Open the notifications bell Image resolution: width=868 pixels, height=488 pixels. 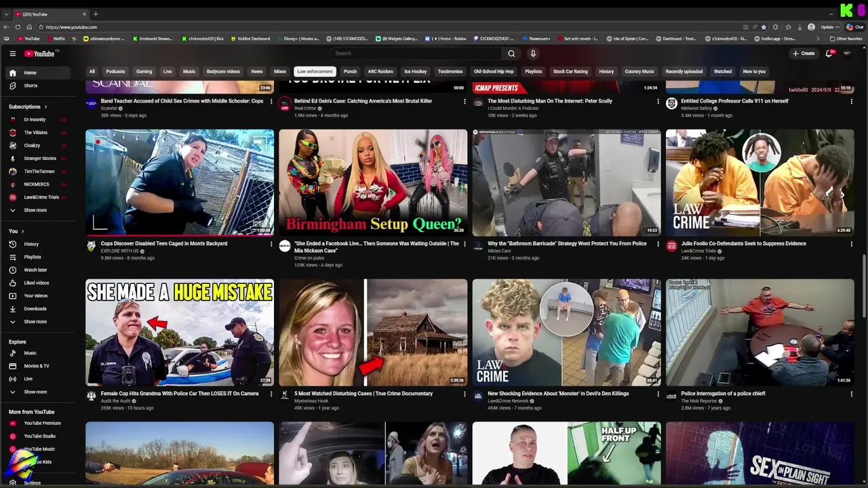click(829, 54)
